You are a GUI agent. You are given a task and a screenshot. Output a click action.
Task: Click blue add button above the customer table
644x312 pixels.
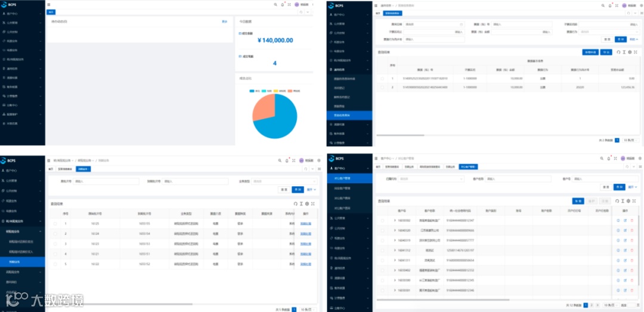tap(578, 200)
